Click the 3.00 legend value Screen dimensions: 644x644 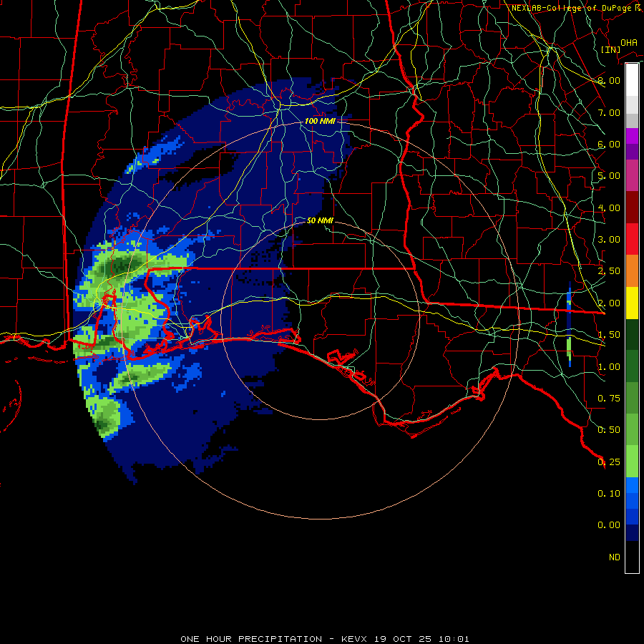[609, 240]
